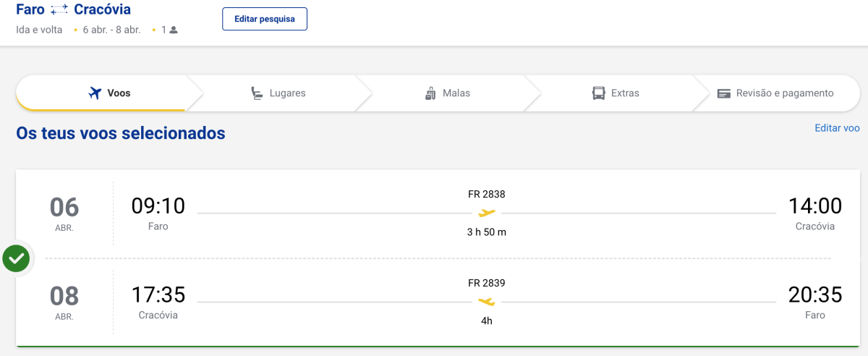Click the Editar pesquisa button
The height and width of the screenshot is (356, 868).
(265, 19)
